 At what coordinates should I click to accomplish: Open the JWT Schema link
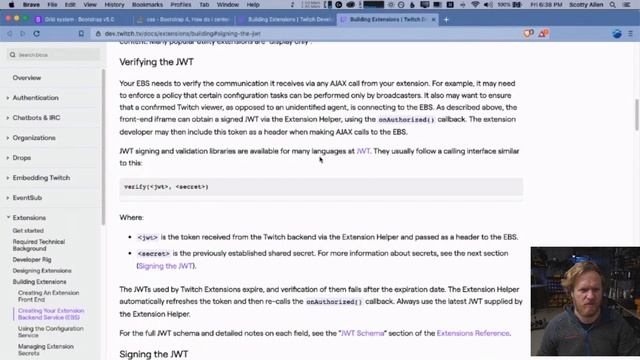click(x=362, y=333)
